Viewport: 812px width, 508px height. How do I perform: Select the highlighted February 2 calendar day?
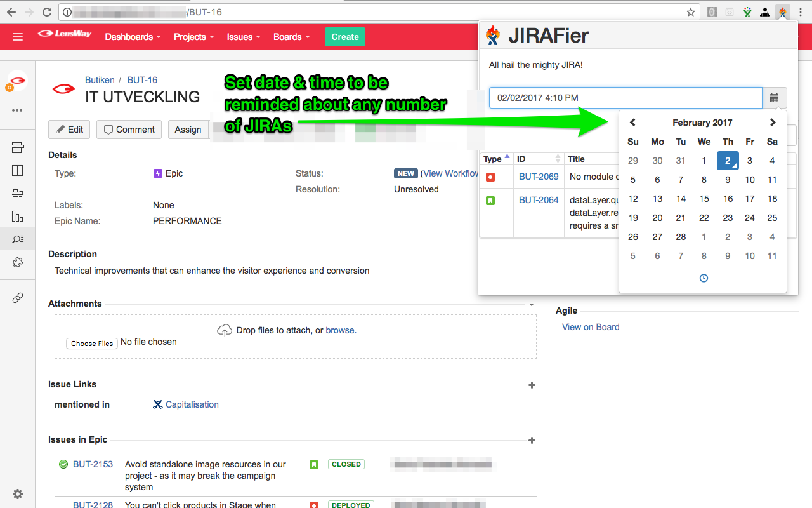tap(728, 161)
